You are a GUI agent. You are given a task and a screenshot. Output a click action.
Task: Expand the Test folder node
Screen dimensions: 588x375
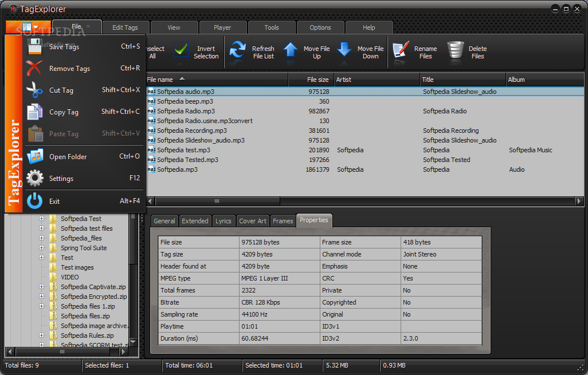tap(42, 258)
